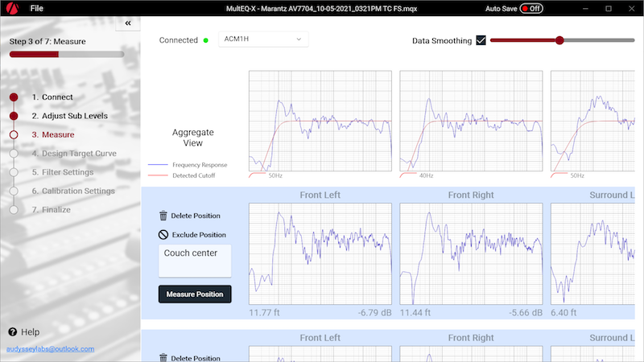The width and height of the screenshot is (644, 362).
Task: Open Front Right graph for Couch center
Action: pos(471,253)
